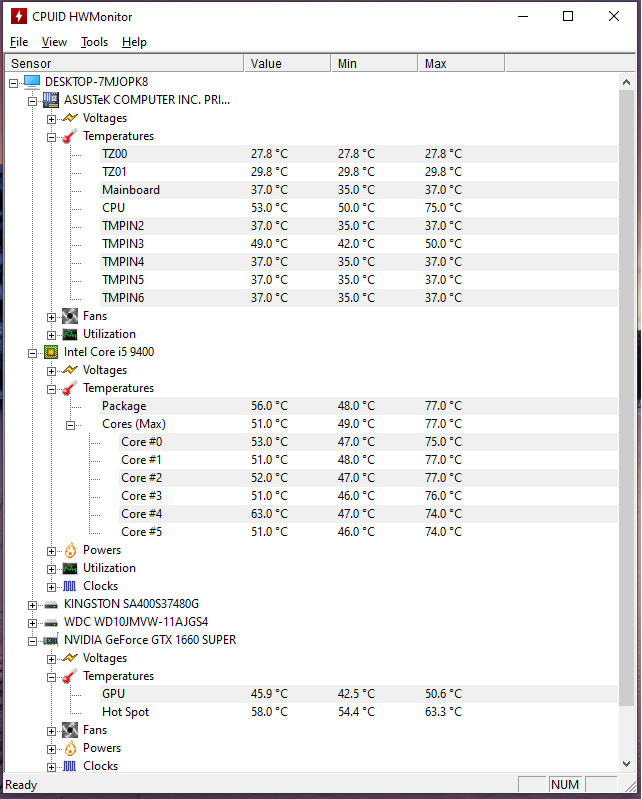Screen dimensions: 642x799
Task: Click the WDC WD10JMVW drive icon
Action: pyautogui.click(x=51, y=623)
